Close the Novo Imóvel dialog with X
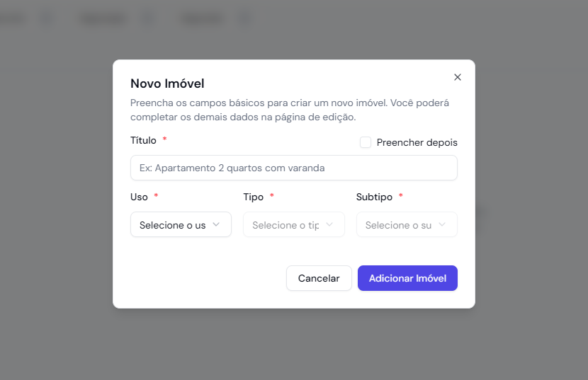The image size is (588, 380). pyautogui.click(x=457, y=77)
